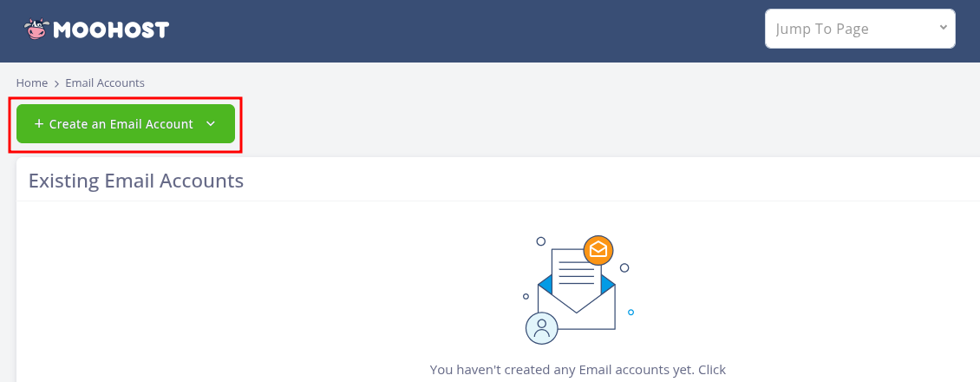Click the small circle right of the orange badge
980x382 pixels.
624,267
